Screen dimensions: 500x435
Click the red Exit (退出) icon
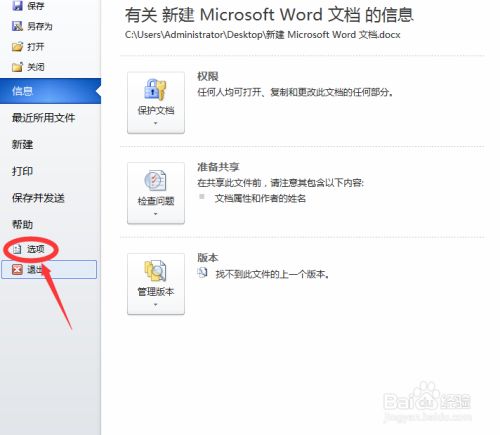(x=17, y=269)
